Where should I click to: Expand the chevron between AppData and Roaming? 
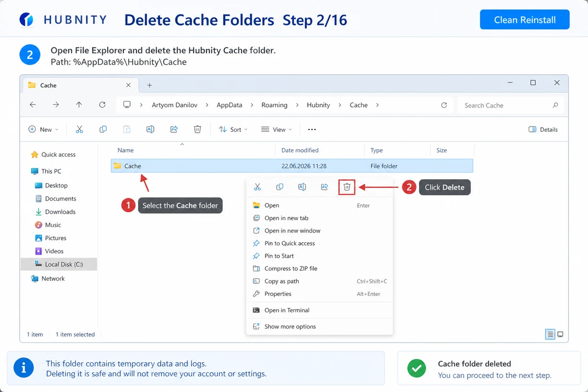(x=252, y=105)
